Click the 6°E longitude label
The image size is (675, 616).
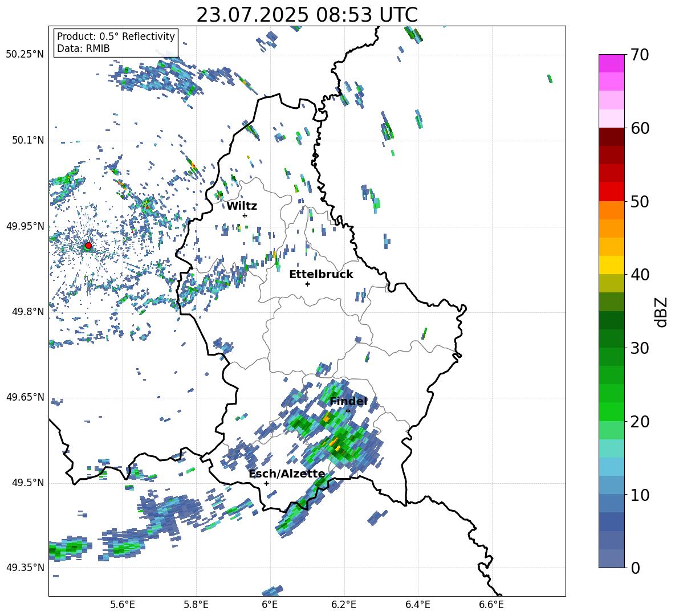[270, 605]
